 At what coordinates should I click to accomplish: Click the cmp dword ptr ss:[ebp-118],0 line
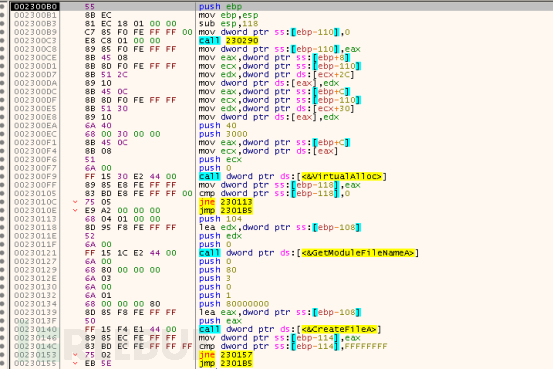click(x=274, y=193)
